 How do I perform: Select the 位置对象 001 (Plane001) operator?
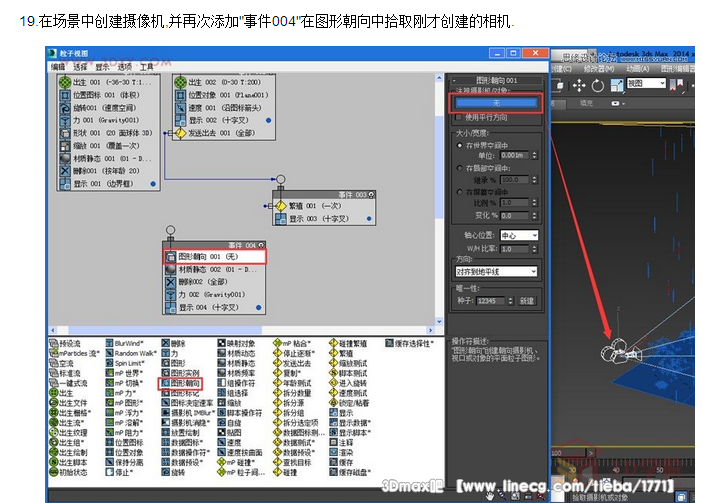tap(225, 95)
